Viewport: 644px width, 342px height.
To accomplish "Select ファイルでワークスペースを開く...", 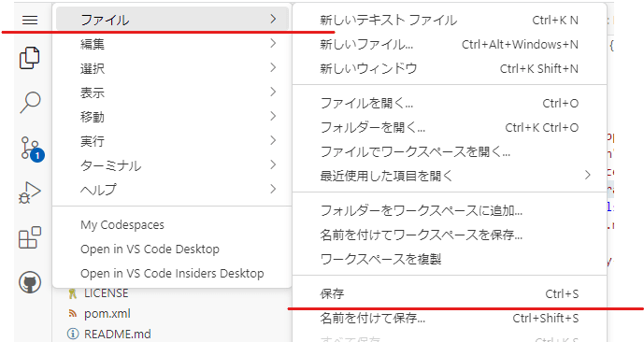I will 450,152.
